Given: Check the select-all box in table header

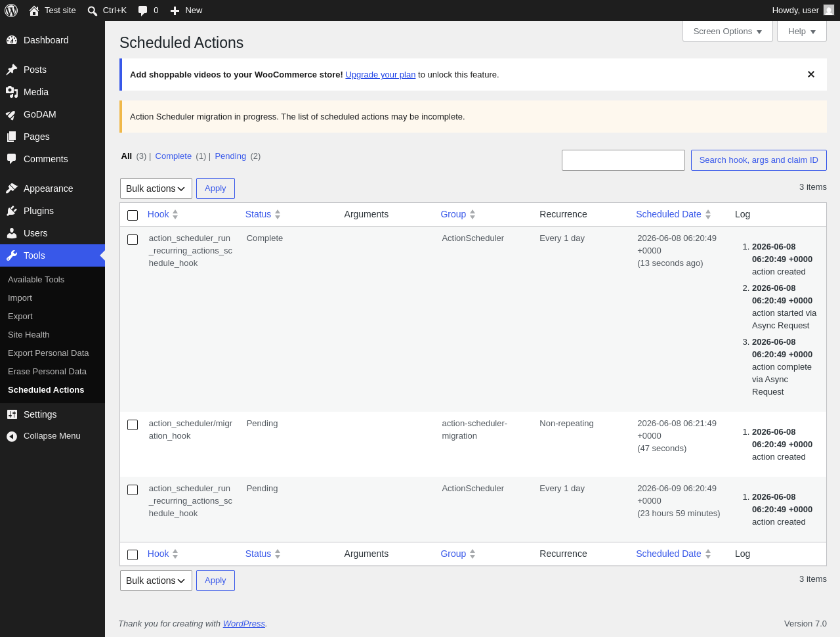Looking at the screenshot, I should pos(133,215).
